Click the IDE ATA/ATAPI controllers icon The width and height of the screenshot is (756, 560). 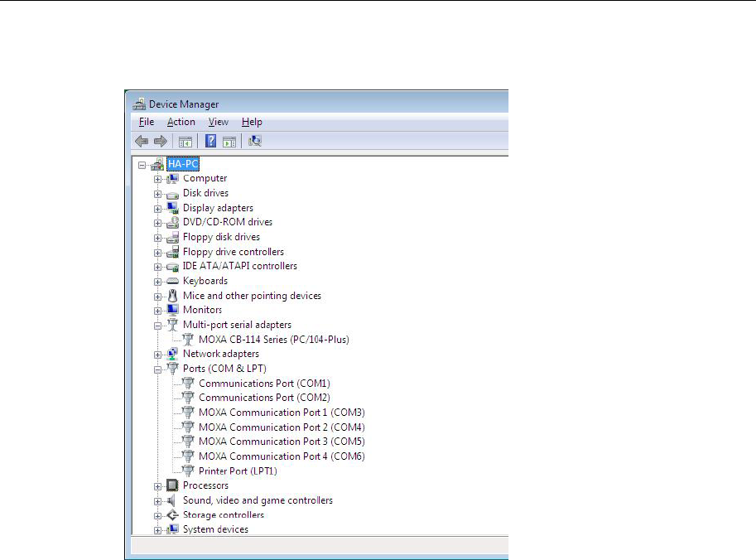click(172, 266)
